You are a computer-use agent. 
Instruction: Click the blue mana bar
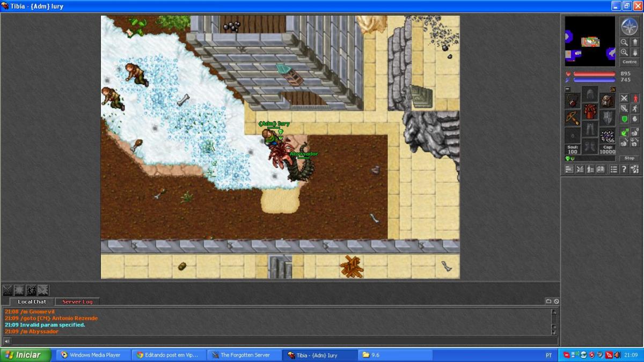coord(594,80)
